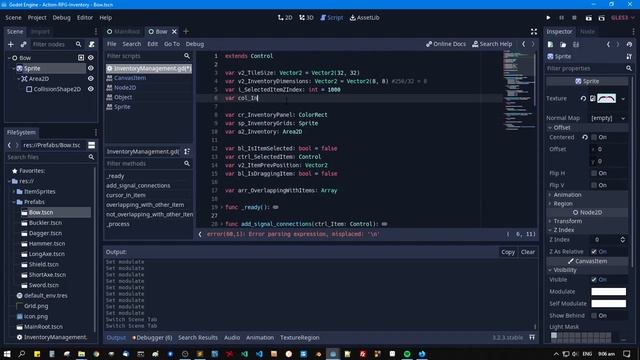
Task: Collapse the Z Index section
Action: point(587,230)
